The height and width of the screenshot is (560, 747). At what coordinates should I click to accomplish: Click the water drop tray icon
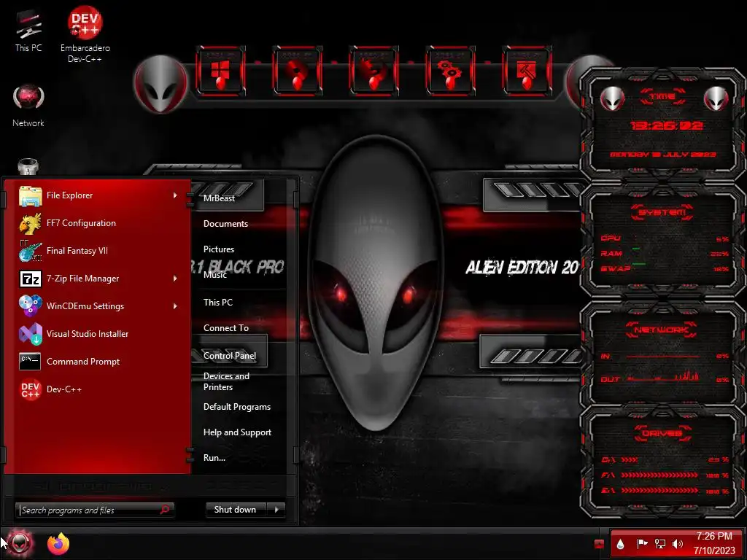pyautogui.click(x=620, y=544)
